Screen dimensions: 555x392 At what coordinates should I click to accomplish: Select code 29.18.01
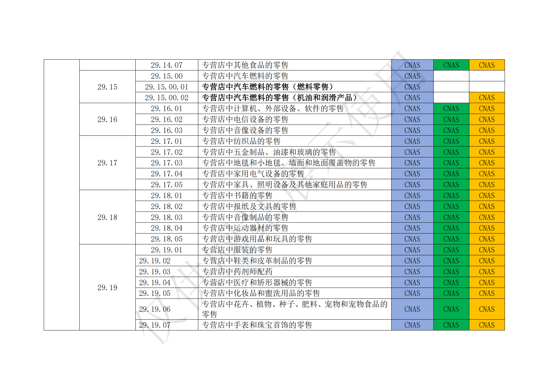coord(167,195)
